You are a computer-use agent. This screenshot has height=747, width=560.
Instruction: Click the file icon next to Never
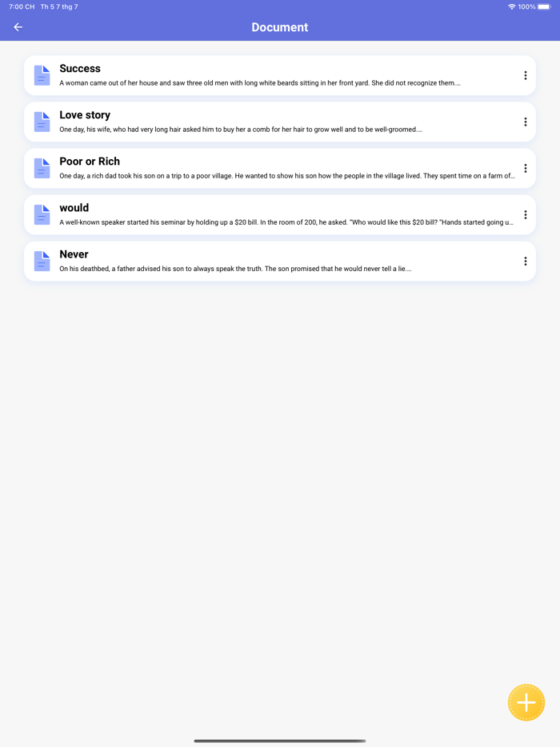pos(42,261)
